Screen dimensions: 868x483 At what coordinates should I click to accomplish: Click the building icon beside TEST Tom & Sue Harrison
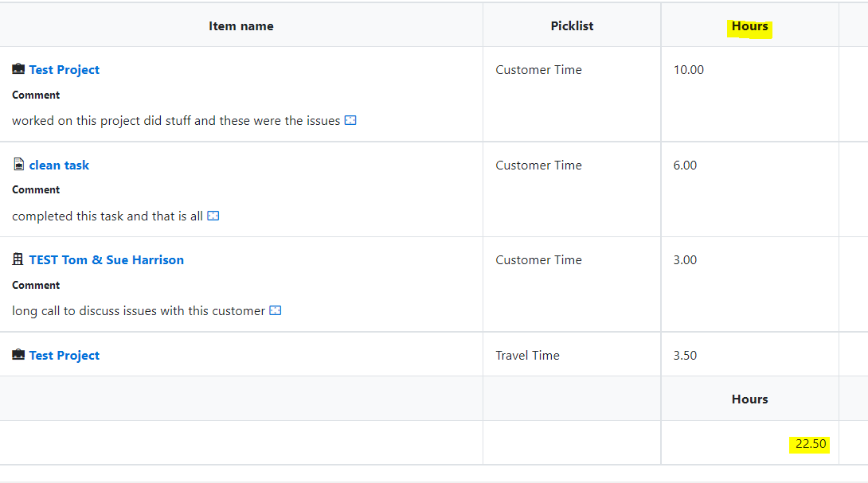coord(18,259)
